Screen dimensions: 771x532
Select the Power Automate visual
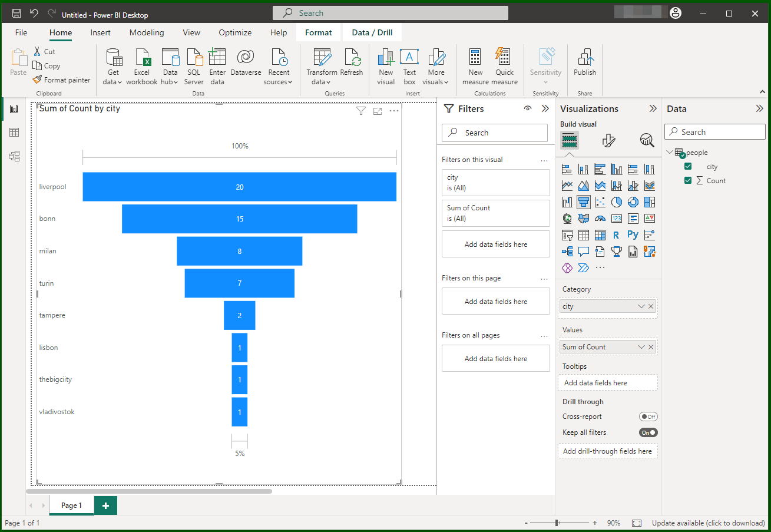[x=584, y=268]
